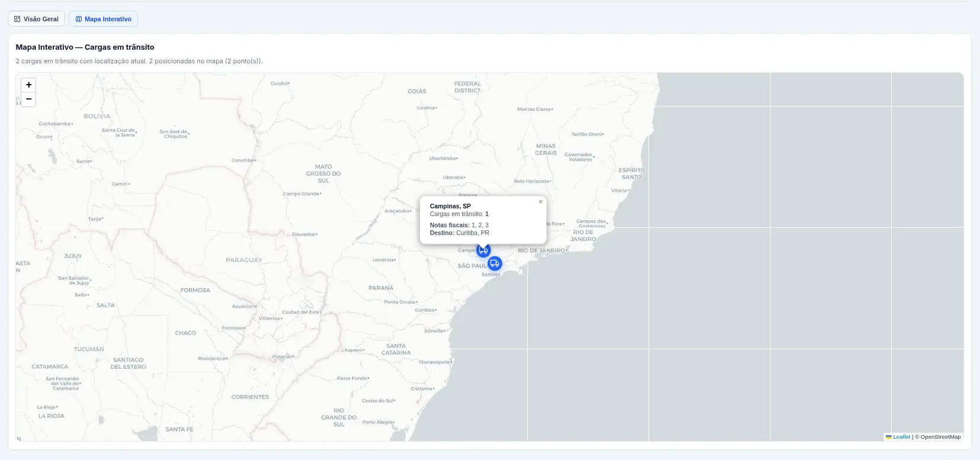Click the Cuiabá label
The width and height of the screenshot is (980, 460).
pos(279,83)
